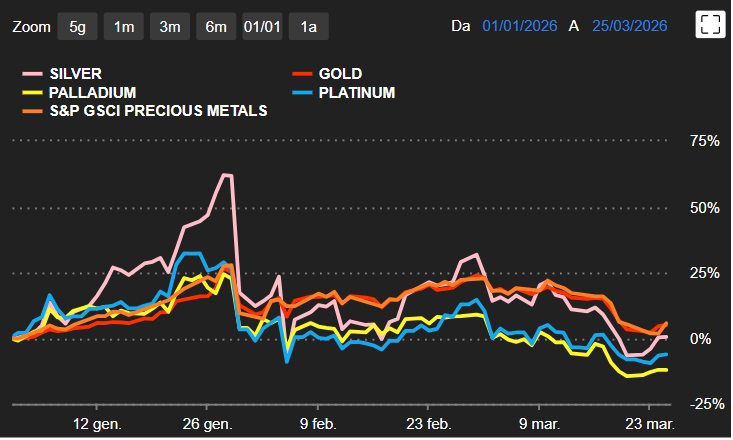Click the silver peak near 26 gen.

pos(226,175)
